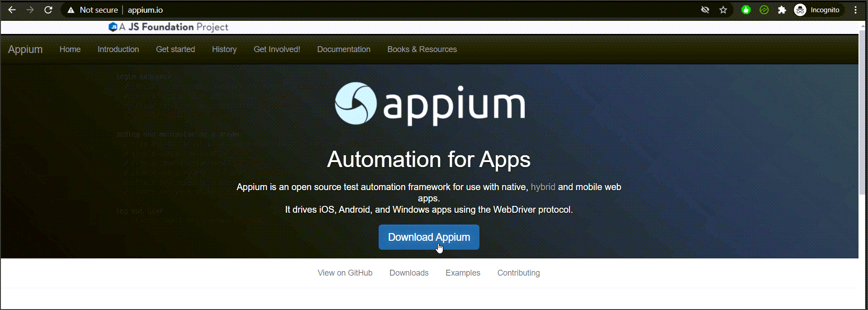This screenshot has height=310, width=868.
Task: Click the crossed-out eye tracking icon
Action: point(705,10)
